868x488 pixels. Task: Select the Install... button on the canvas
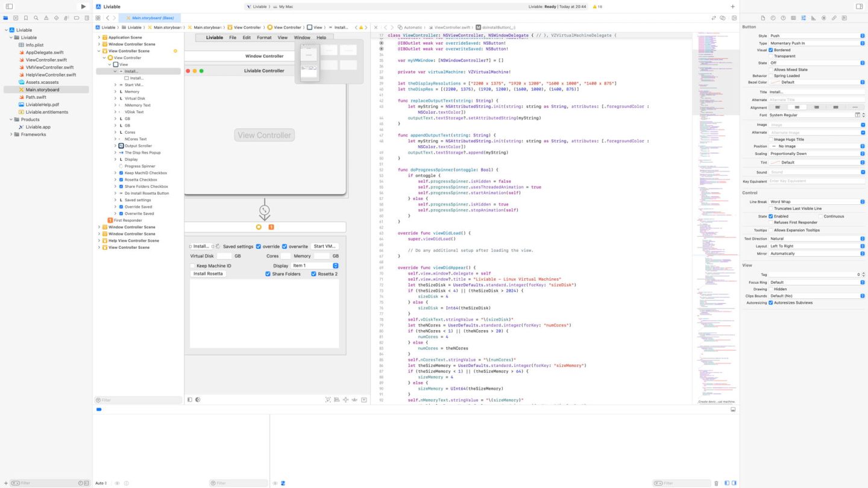tap(201, 246)
